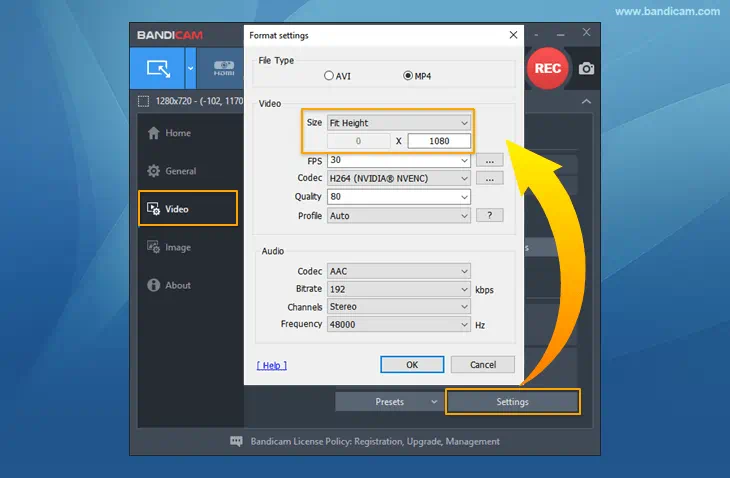
Task: Open the Help link in Format settings
Action: coord(271,365)
